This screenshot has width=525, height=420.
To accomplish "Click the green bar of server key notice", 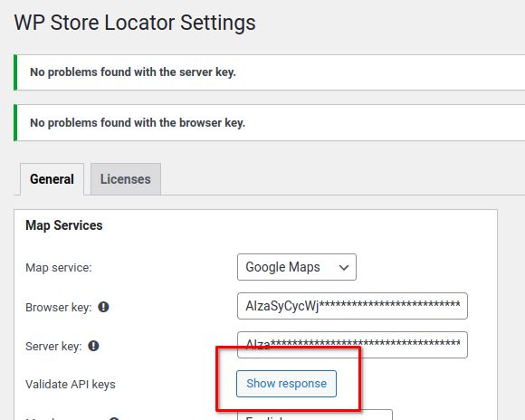I will pos(15,72).
